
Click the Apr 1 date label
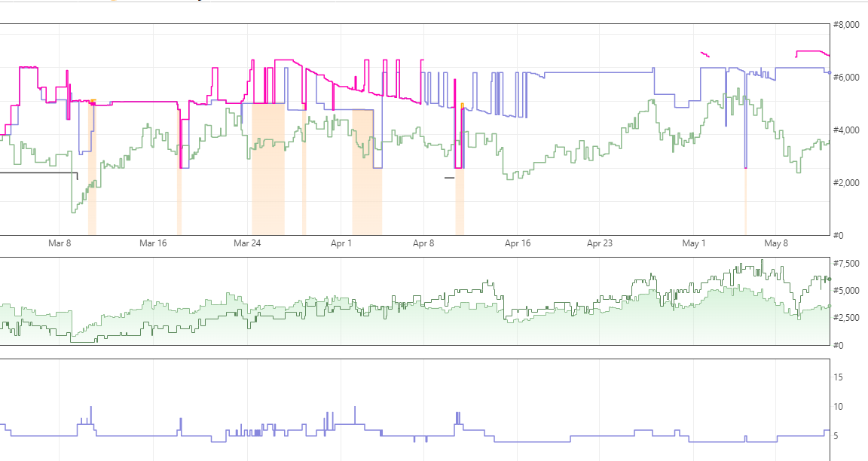pos(341,243)
